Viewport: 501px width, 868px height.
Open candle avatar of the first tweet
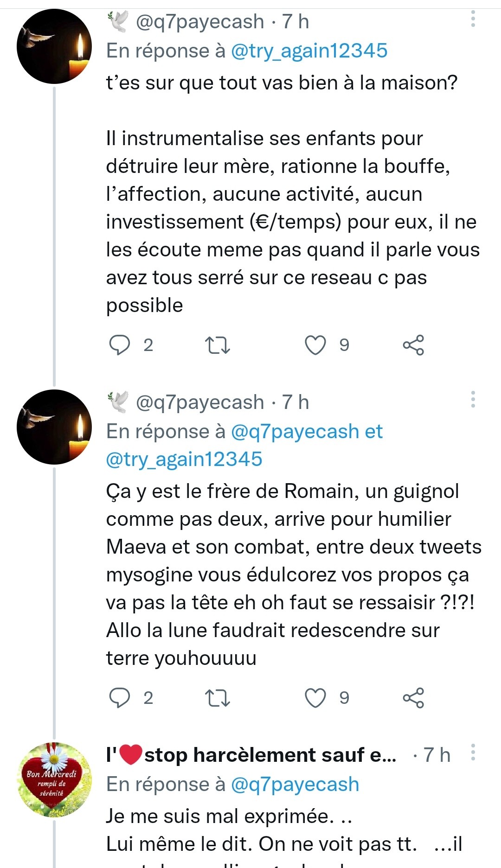click(x=54, y=46)
